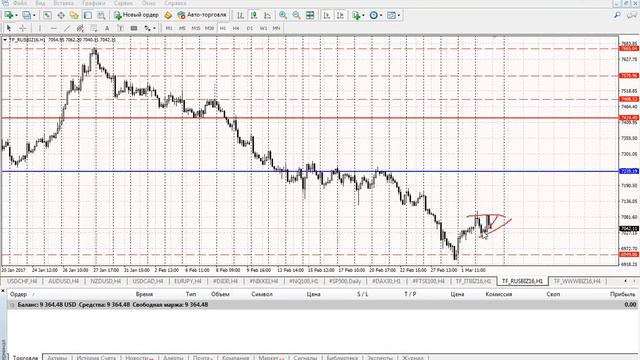Toggle the Market Watch panel icon
Viewport: 640px width, 360px height.
tap(47, 16)
